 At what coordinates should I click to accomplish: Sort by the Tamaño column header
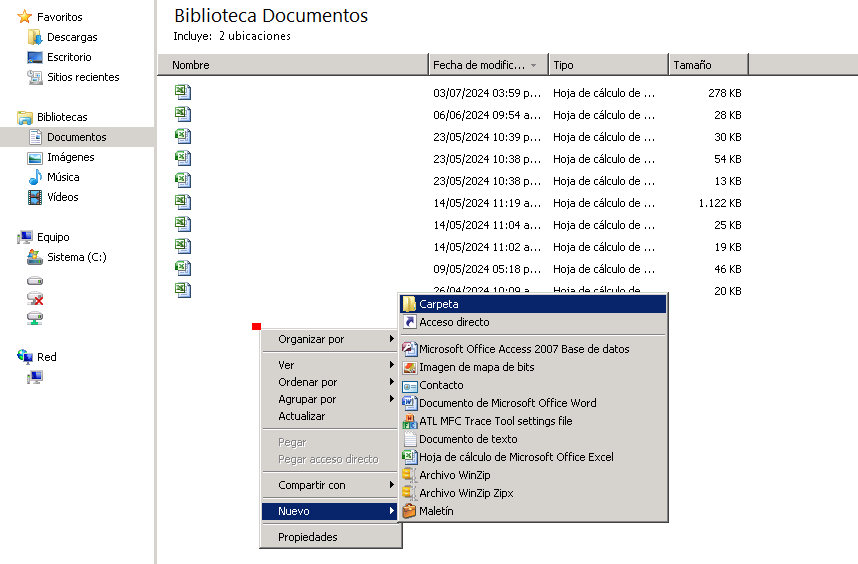pyautogui.click(x=709, y=65)
